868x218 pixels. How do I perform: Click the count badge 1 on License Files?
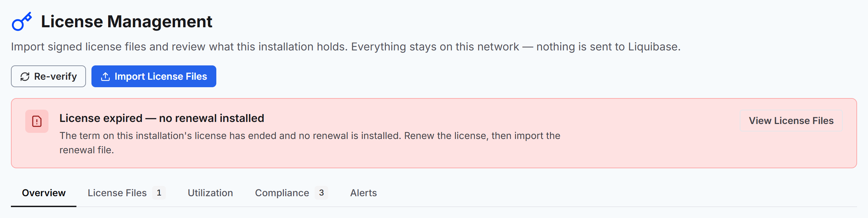pyautogui.click(x=159, y=193)
